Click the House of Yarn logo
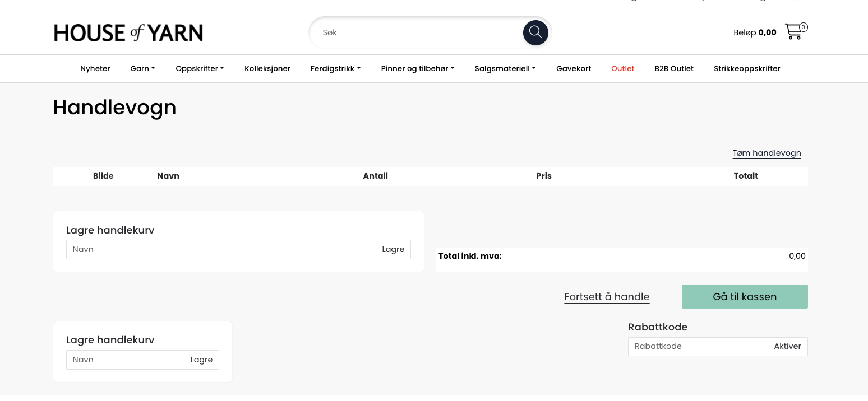The height and width of the screenshot is (401, 868). click(x=128, y=33)
